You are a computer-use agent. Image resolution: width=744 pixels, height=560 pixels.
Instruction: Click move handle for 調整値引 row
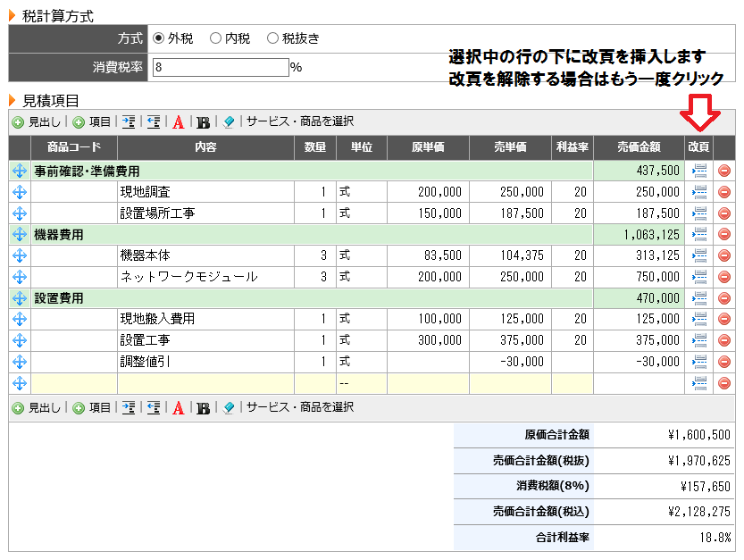pos(20,362)
